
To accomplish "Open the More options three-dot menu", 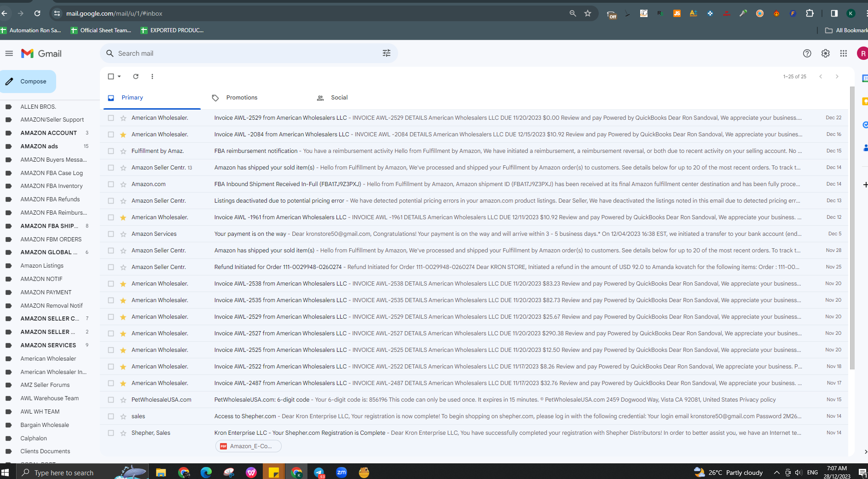I will point(152,76).
